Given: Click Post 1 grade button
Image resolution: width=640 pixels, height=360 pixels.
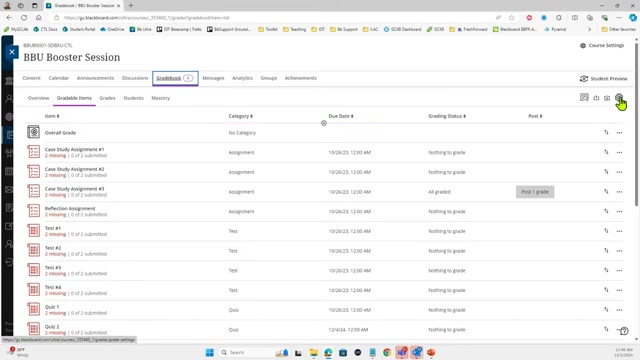Looking at the screenshot, I should pos(535,192).
